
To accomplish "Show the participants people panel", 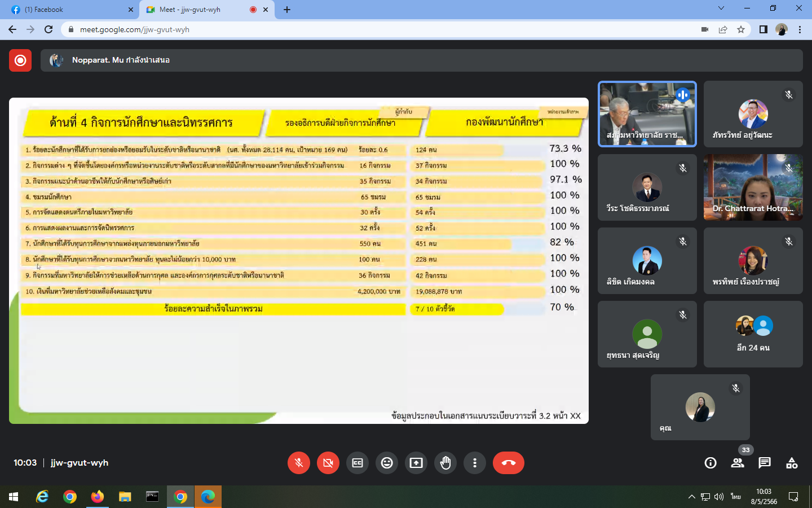I will click(738, 463).
